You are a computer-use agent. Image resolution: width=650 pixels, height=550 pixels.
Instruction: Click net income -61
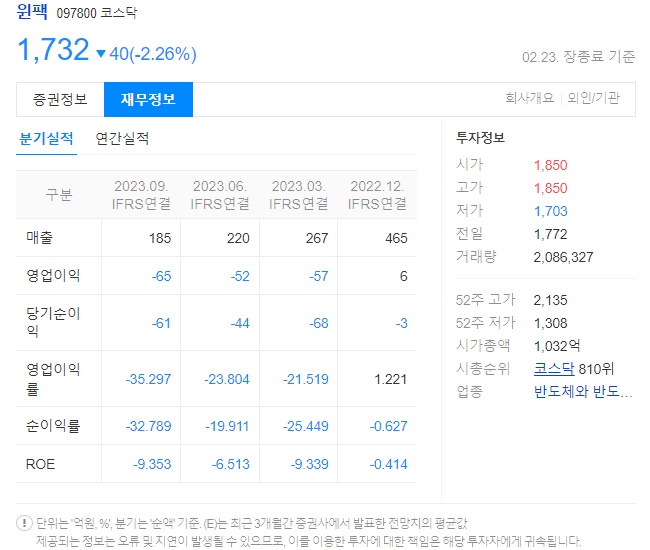click(161, 323)
